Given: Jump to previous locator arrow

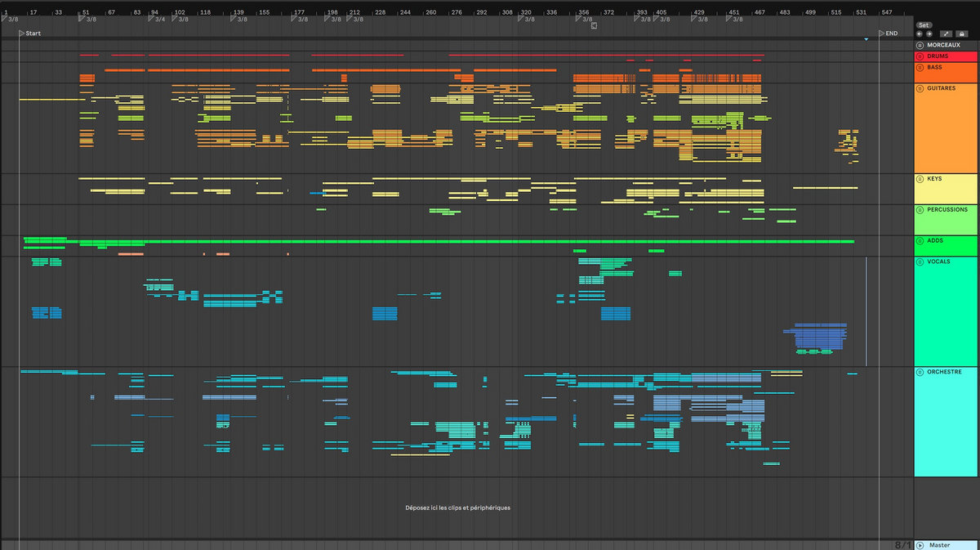Looking at the screenshot, I should pos(920,34).
